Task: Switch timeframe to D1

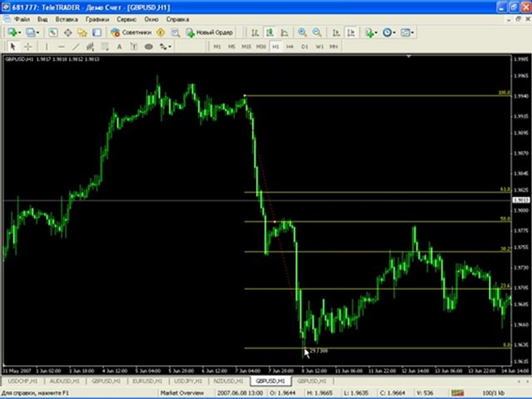Action: coord(305,47)
